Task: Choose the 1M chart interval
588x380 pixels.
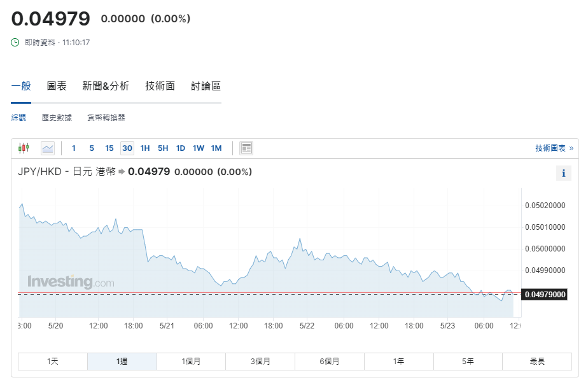Action: coord(216,148)
